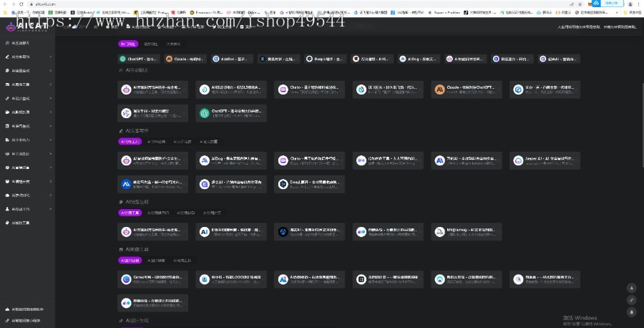The width and height of the screenshot is (644, 328).
Task: Open the AIDog chip in the hot row
Action: [x=419, y=59]
